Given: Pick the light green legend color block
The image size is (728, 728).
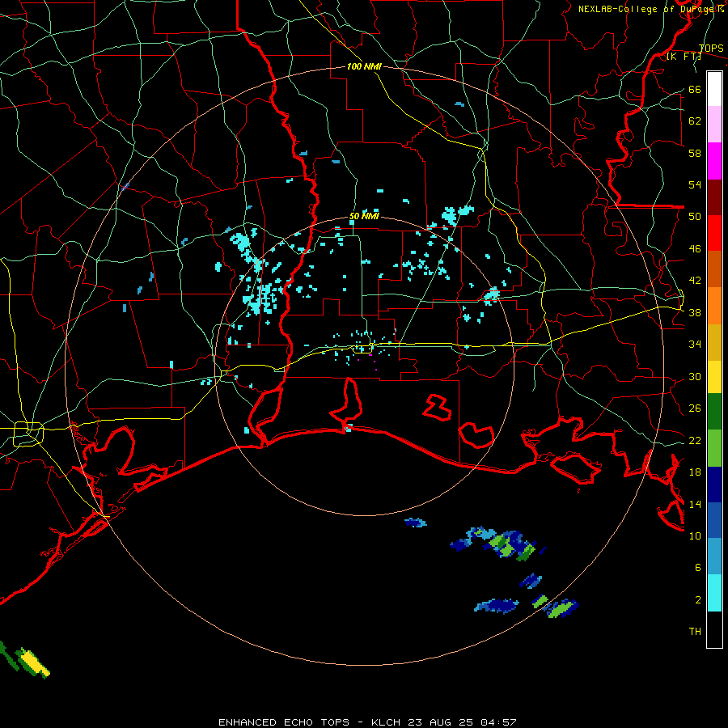Looking at the screenshot, I should tap(714, 448).
